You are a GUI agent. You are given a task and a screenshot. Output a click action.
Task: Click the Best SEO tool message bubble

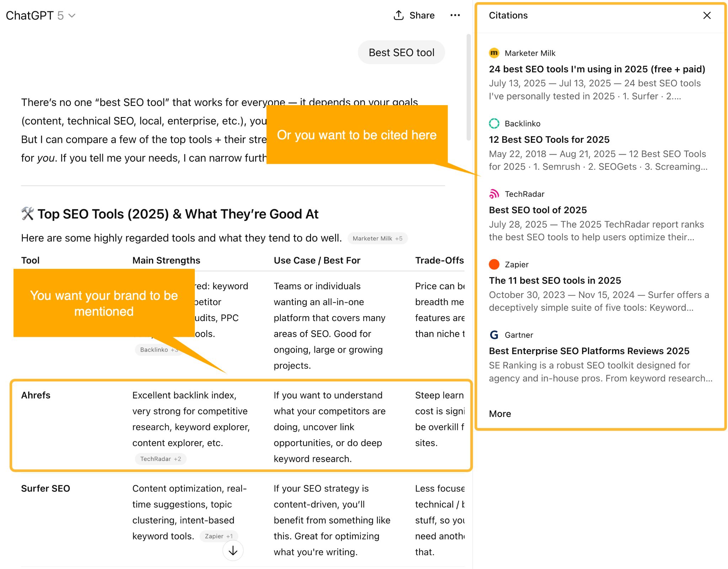click(x=401, y=53)
